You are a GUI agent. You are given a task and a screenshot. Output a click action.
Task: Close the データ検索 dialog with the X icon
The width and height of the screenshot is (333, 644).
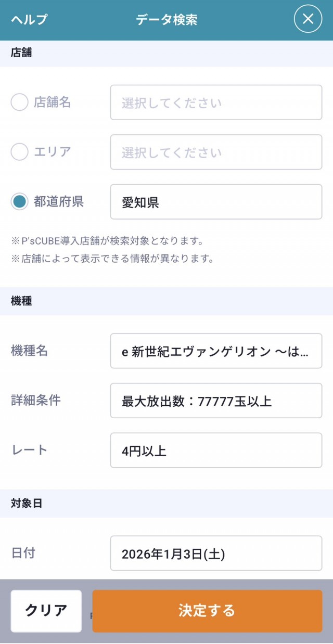[308, 19]
